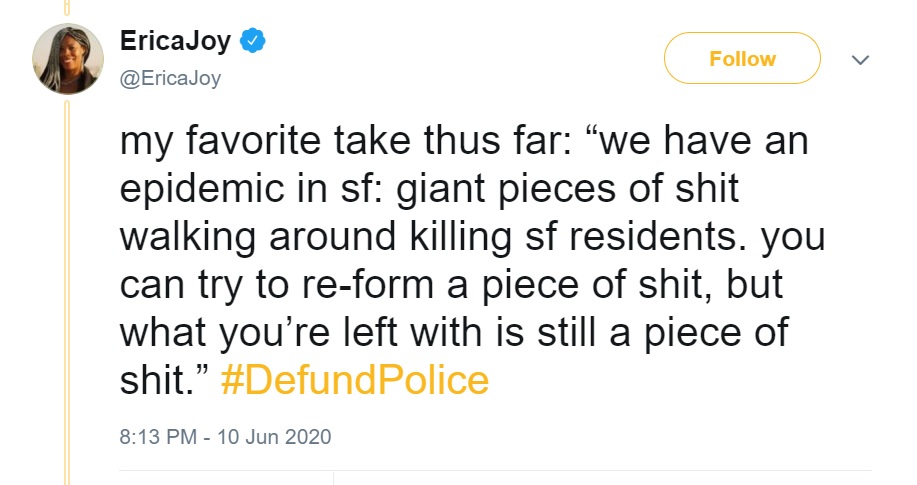
Task: Expand the tweet options chevron
Action: (858, 60)
